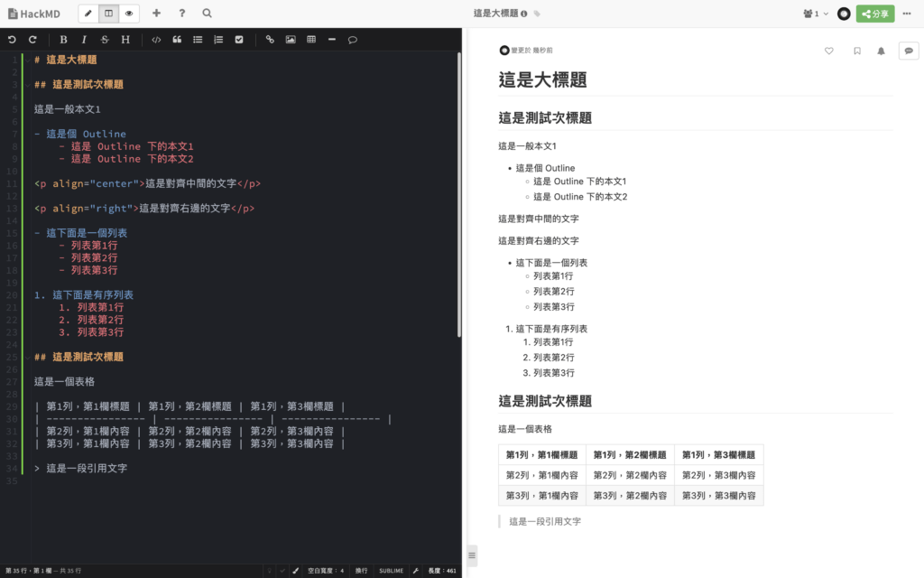Toggle strikethrough formatting
The height and width of the screenshot is (578, 924).
tap(104, 39)
